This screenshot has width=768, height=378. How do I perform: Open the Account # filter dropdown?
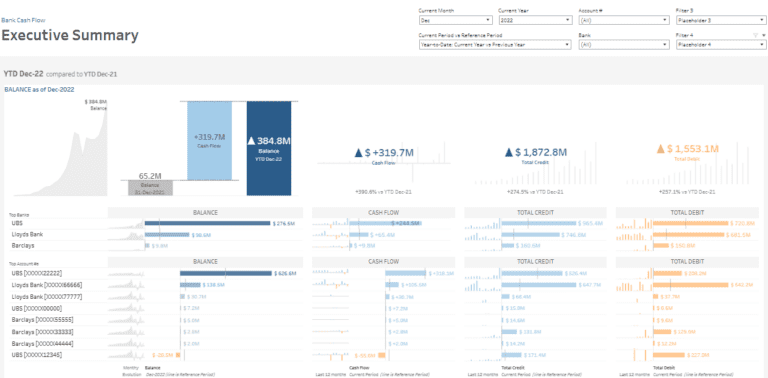624,20
